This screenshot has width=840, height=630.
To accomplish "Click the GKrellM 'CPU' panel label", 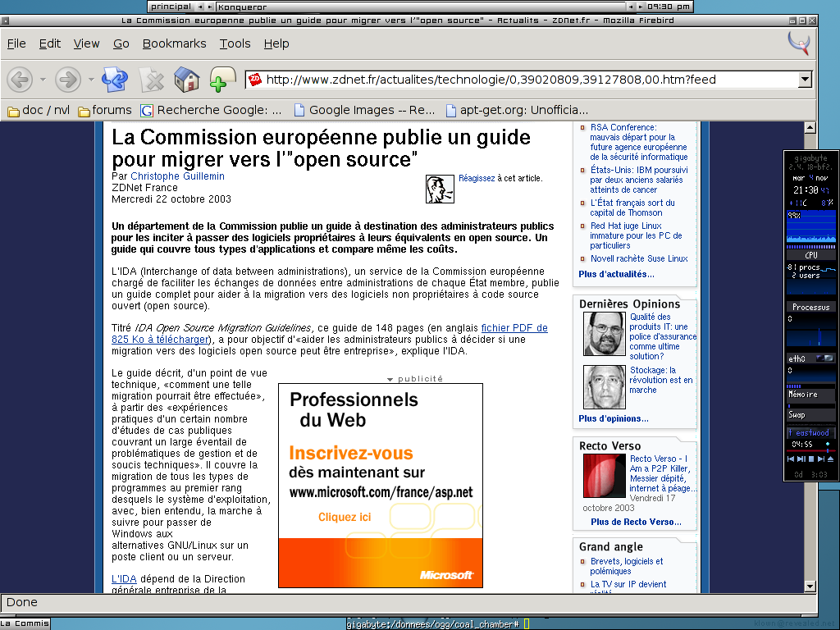I will point(811,255).
